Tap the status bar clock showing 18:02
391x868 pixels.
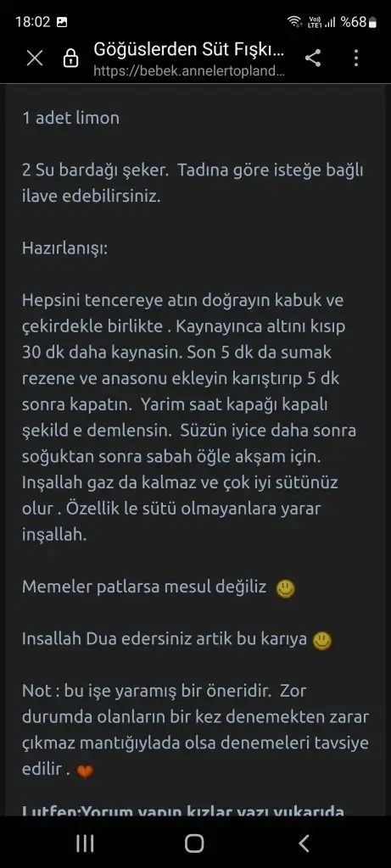[33, 22]
